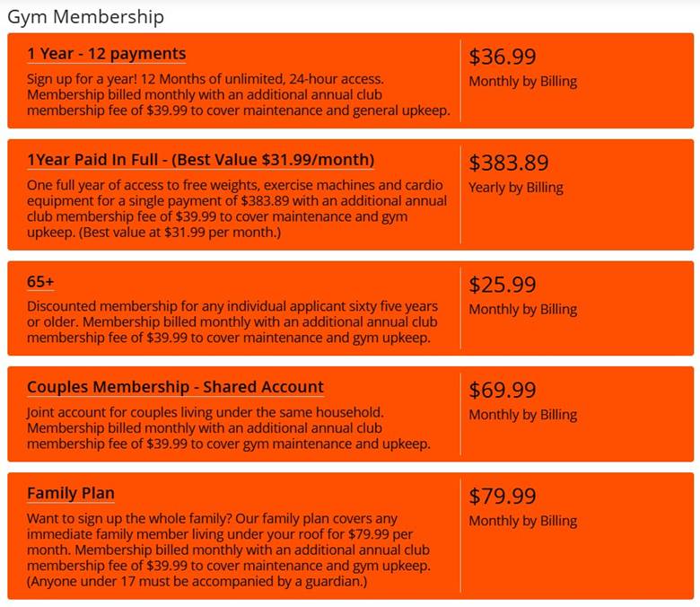Click "Monthly by Billing" under $36.99
Viewport: 700px width, 607px height.
[522, 82]
